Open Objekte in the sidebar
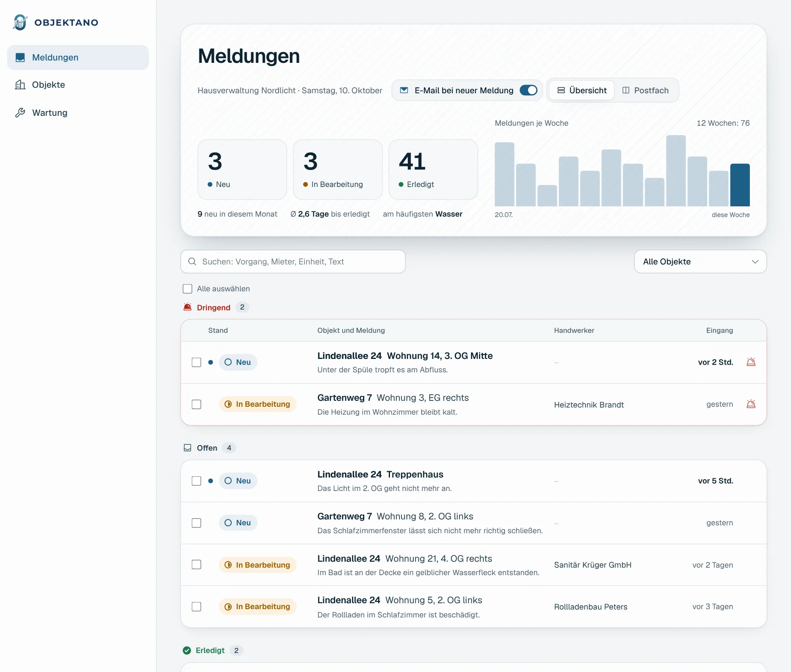The width and height of the screenshot is (791, 672). tap(78, 85)
